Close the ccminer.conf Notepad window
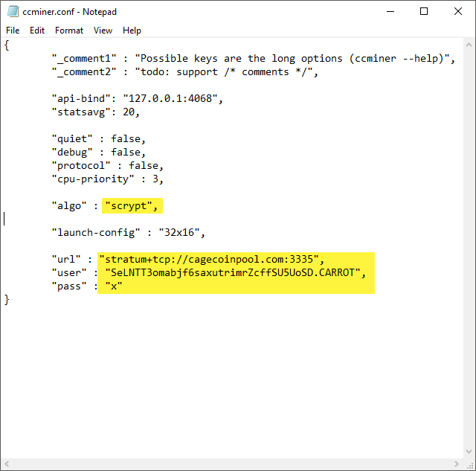 click(x=458, y=12)
